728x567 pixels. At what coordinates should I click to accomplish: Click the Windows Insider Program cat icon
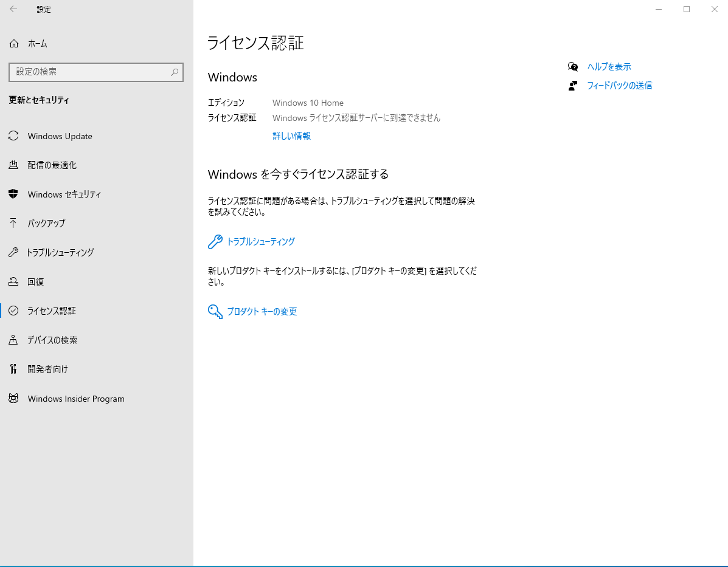(13, 399)
